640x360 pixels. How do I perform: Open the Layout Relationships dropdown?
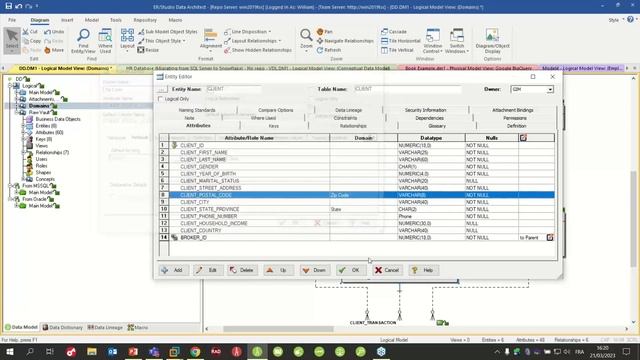(253, 41)
